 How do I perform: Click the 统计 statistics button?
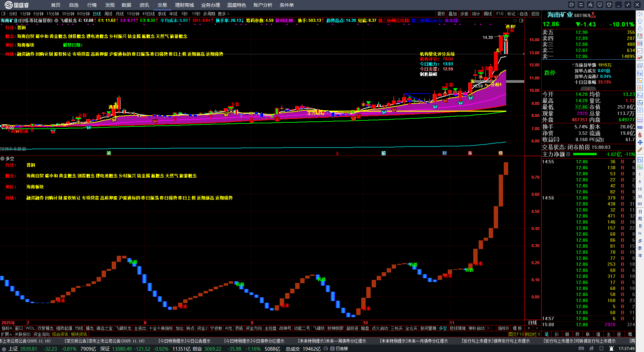point(476,14)
